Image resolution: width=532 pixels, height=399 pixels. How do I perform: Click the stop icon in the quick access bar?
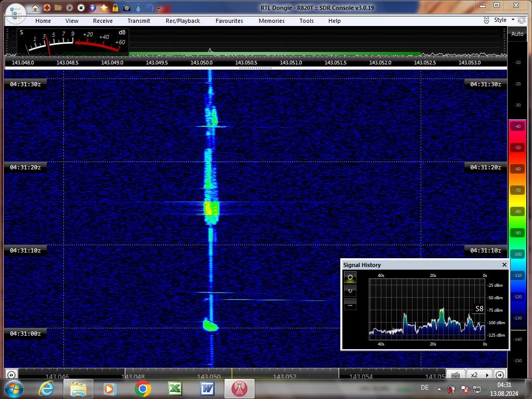81,7
